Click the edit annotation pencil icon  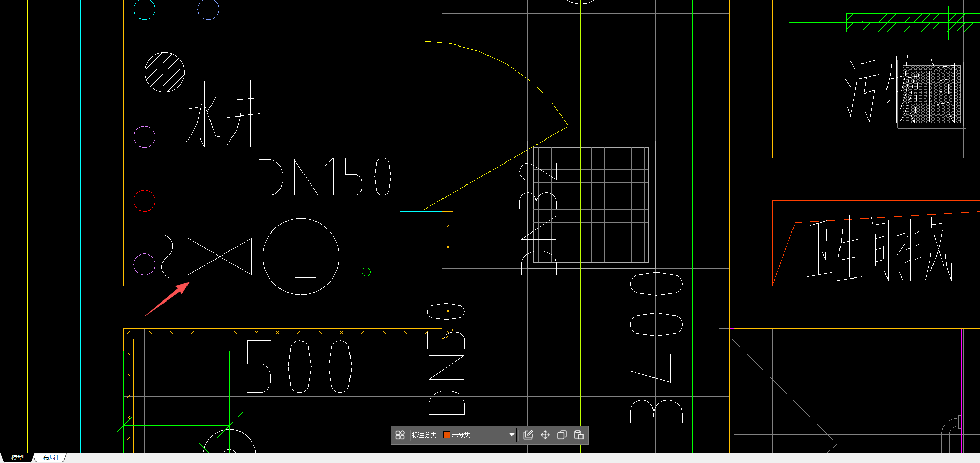[x=528, y=435]
